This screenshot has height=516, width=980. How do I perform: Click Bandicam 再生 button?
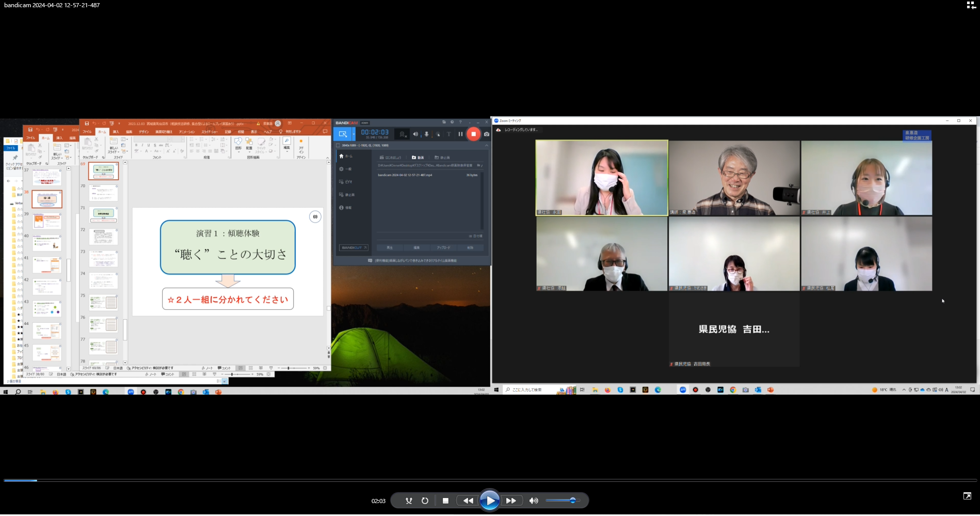click(x=390, y=248)
